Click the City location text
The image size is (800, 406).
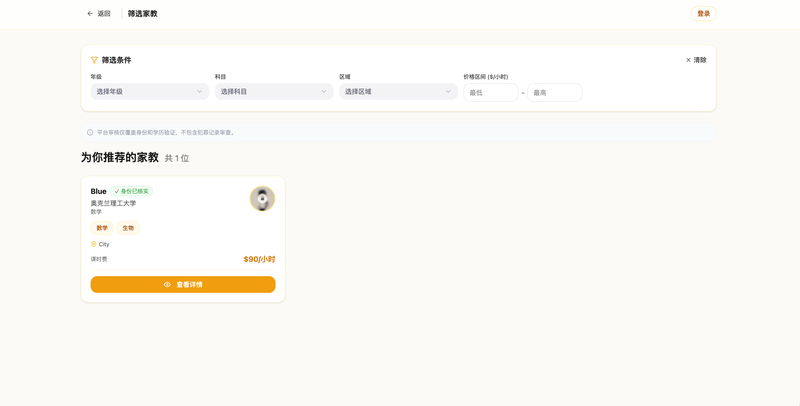click(104, 244)
